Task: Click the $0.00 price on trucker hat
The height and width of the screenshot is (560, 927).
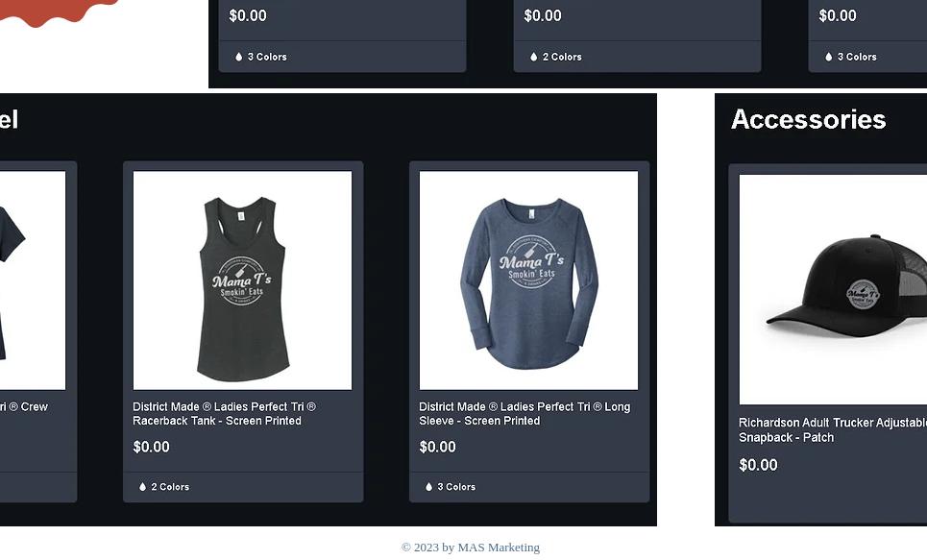Action: coord(758,465)
